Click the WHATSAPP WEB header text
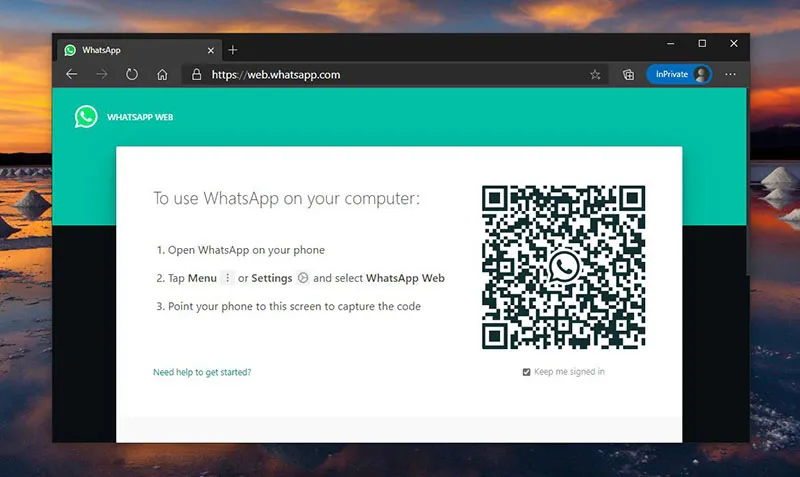The image size is (800, 477). [x=140, y=117]
